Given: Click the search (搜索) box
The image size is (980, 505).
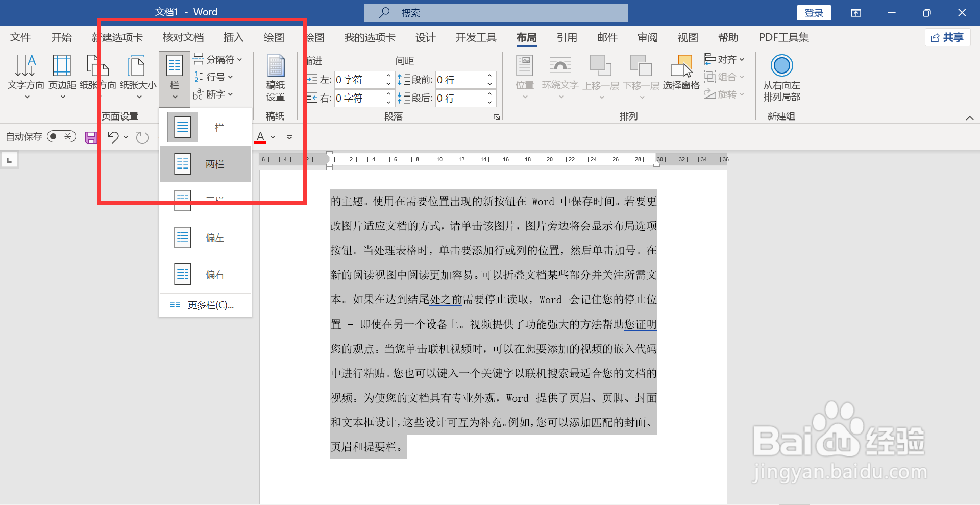Looking at the screenshot, I should tap(496, 13).
